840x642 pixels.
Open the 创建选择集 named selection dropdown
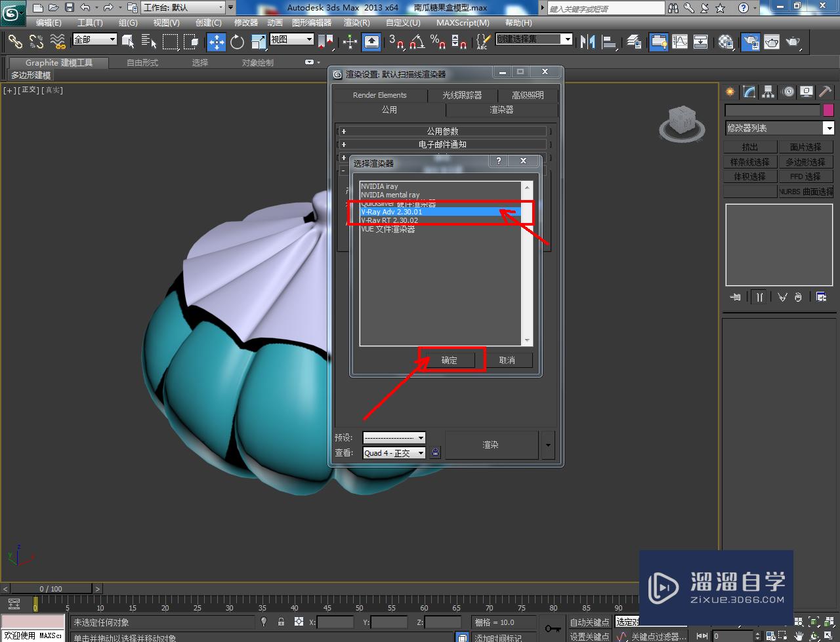click(534, 39)
